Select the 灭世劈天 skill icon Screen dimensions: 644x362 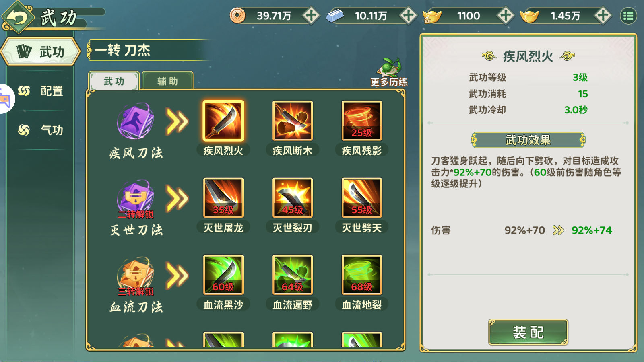click(x=362, y=197)
